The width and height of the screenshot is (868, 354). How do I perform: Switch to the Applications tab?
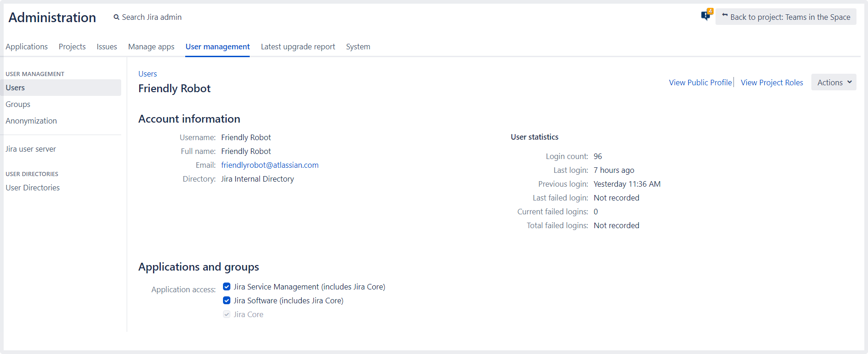[x=27, y=47]
